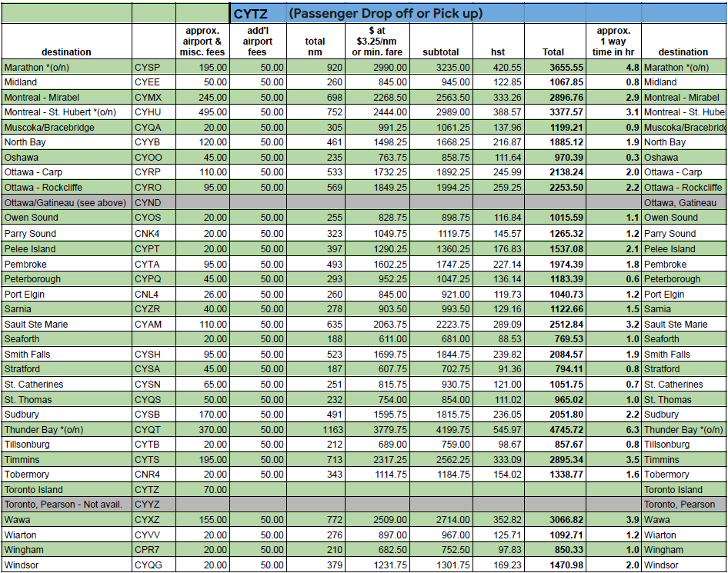The width and height of the screenshot is (728, 573).
Task: Select the 'Passenger Drop off or Pick up' title
Action: click(x=385, y=14)
